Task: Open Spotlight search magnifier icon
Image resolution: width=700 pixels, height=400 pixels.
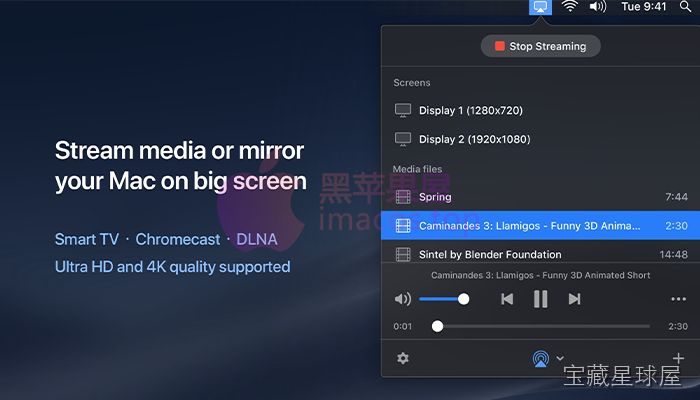Action: pyautogui.click(x=685, y=7)
